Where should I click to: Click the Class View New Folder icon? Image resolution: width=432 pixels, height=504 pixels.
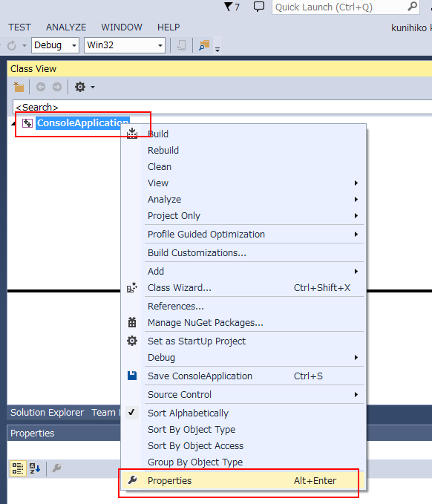pos(19,87)
